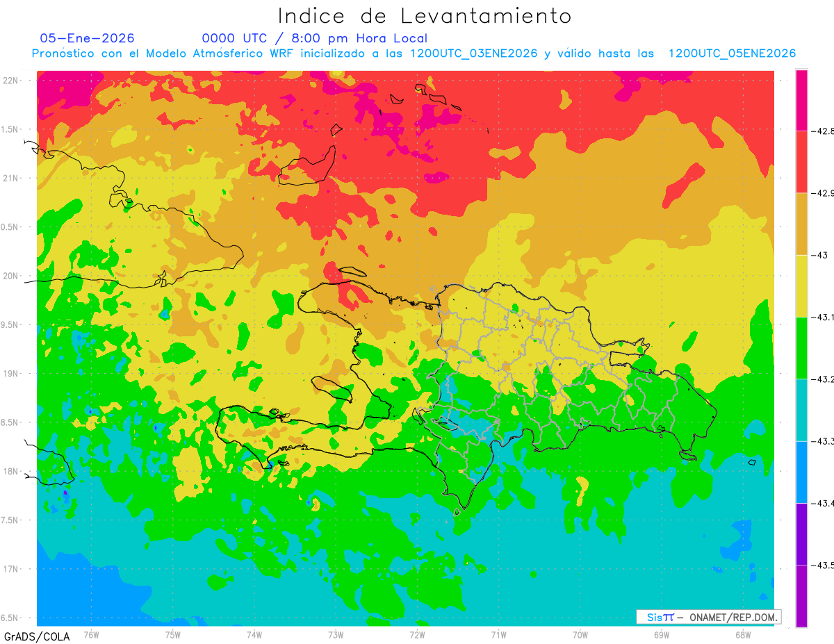
Task: Click the longitude label "72W"
Action: tap(417, 635)
